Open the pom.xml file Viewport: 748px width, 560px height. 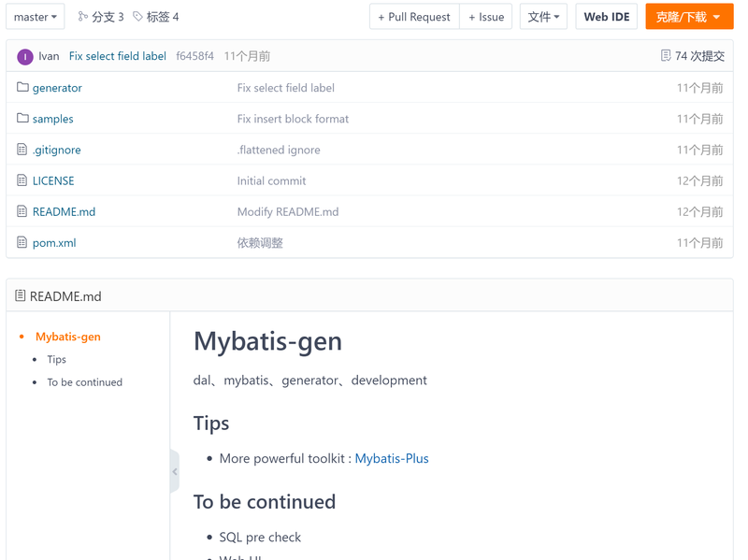pyautogui.click(x=54, y=243)
